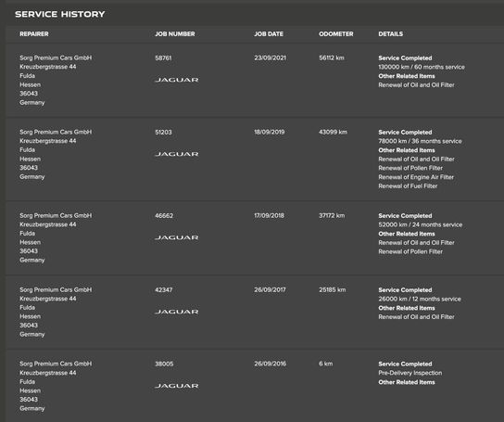Select the JOB NUMBER column header

(x=175, y=33)
